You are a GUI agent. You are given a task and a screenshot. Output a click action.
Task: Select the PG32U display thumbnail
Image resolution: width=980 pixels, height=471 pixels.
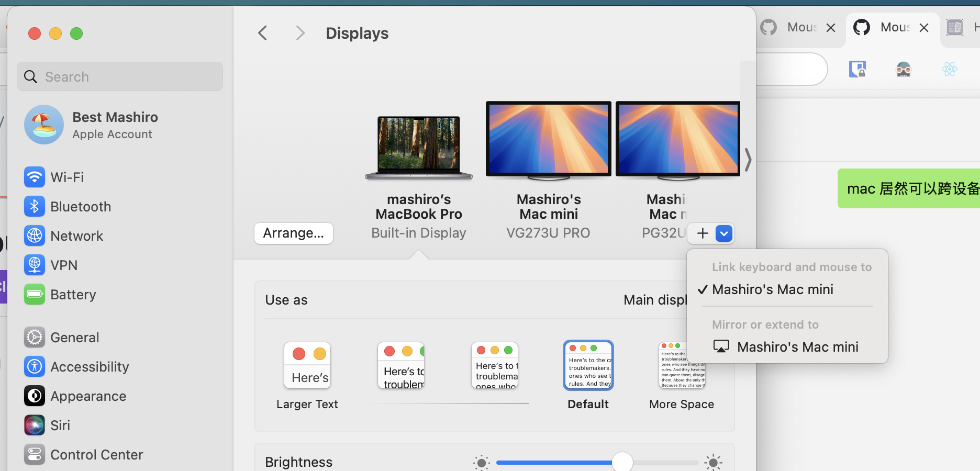(678, 140)
